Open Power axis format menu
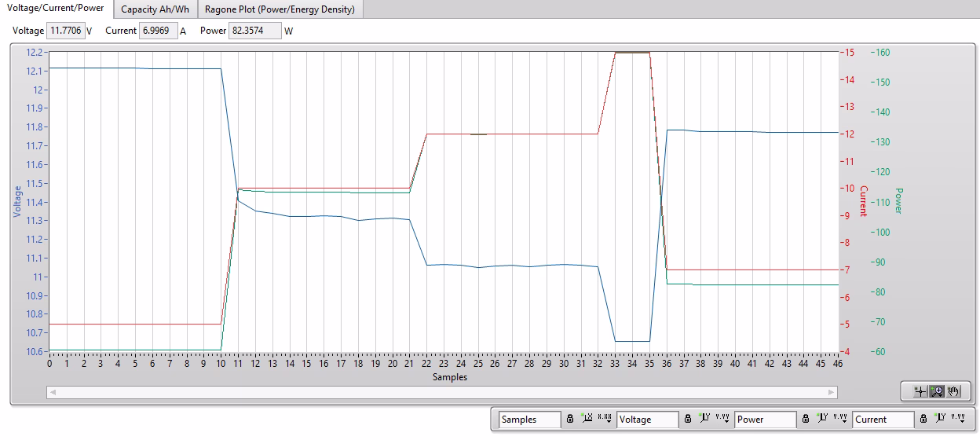The height and width of the screenshot is (440, 980). point(841,419)
